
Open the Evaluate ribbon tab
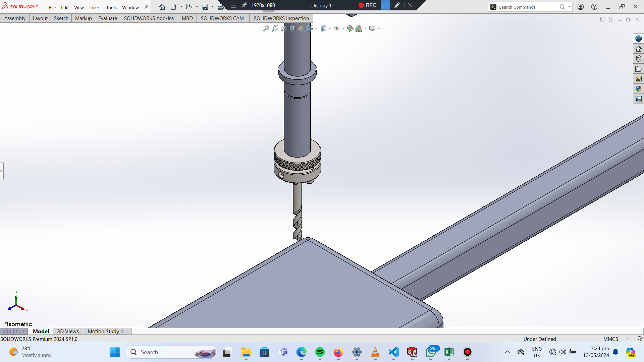click(x=107, y=18)
